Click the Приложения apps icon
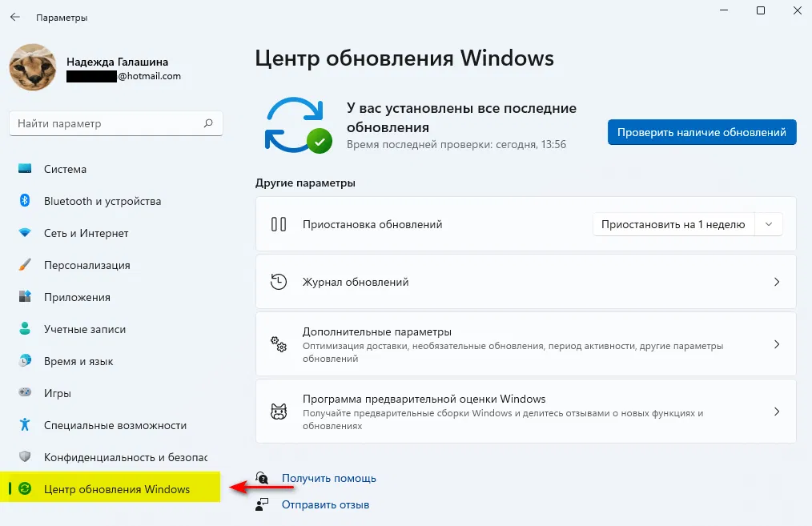Image resolution: width=812 pixels, height=526 pixels. tap(25, 297)
